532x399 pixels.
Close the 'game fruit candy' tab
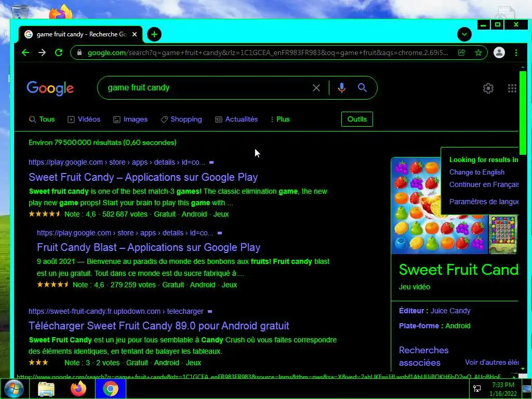[x=135, y=34]
